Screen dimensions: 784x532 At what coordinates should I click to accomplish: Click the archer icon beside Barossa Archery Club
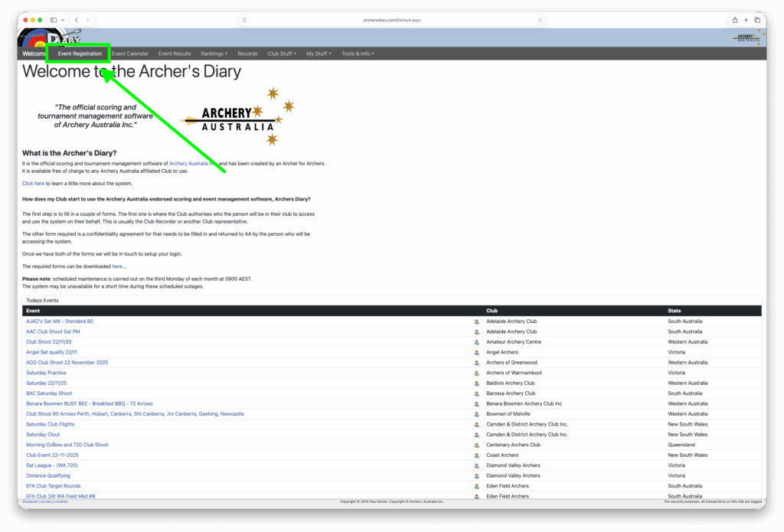(476, 393)
